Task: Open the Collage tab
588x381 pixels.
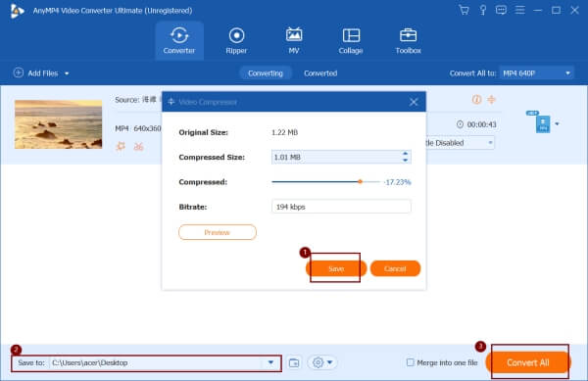Action: 351,40
